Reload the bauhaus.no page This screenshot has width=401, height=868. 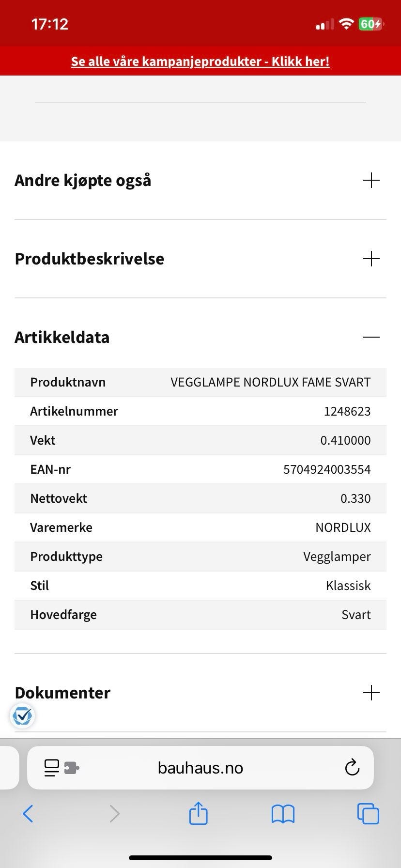tap(352, 768)
